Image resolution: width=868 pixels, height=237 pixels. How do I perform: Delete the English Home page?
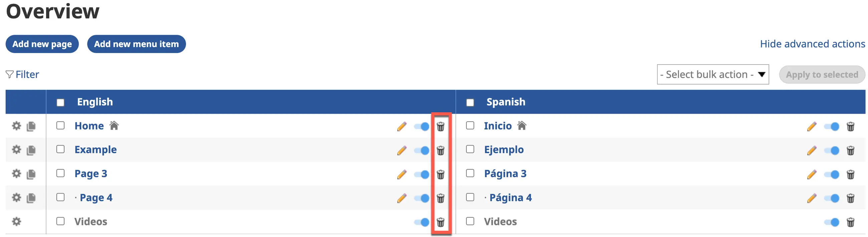coord(440,126)
